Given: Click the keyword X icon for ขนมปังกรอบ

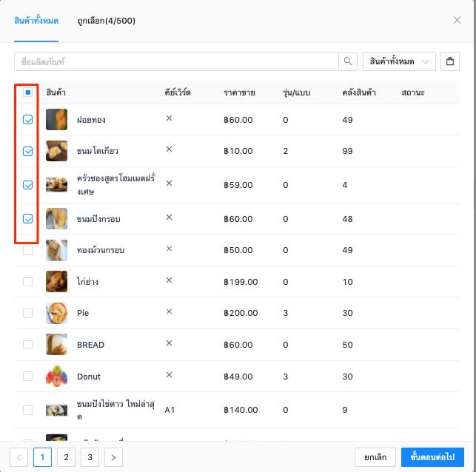Looking at the screenshot, I should click(169, 218).
